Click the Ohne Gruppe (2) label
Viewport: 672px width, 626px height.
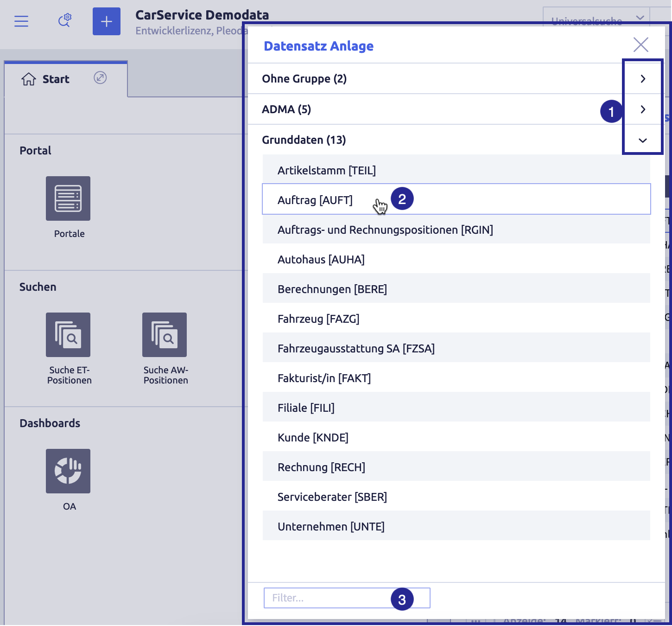click(x=304, y=79)
